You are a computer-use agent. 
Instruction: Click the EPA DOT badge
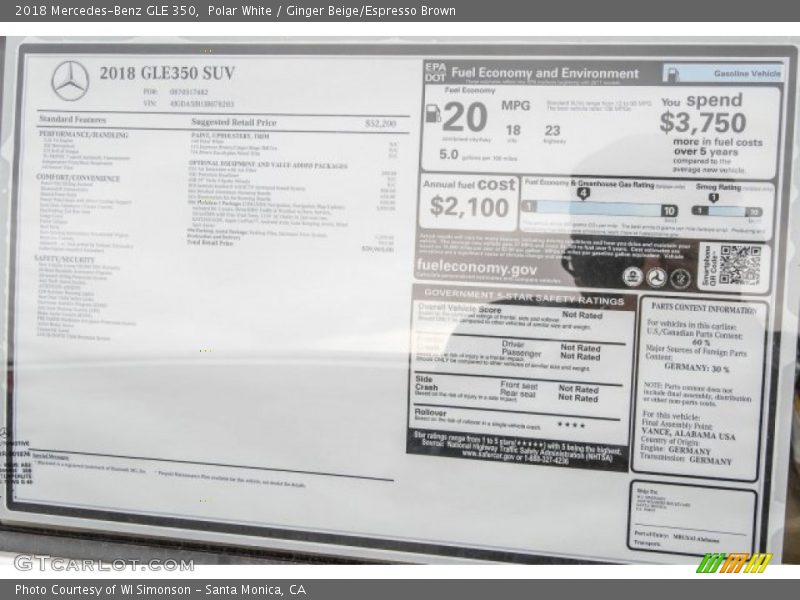435,72
